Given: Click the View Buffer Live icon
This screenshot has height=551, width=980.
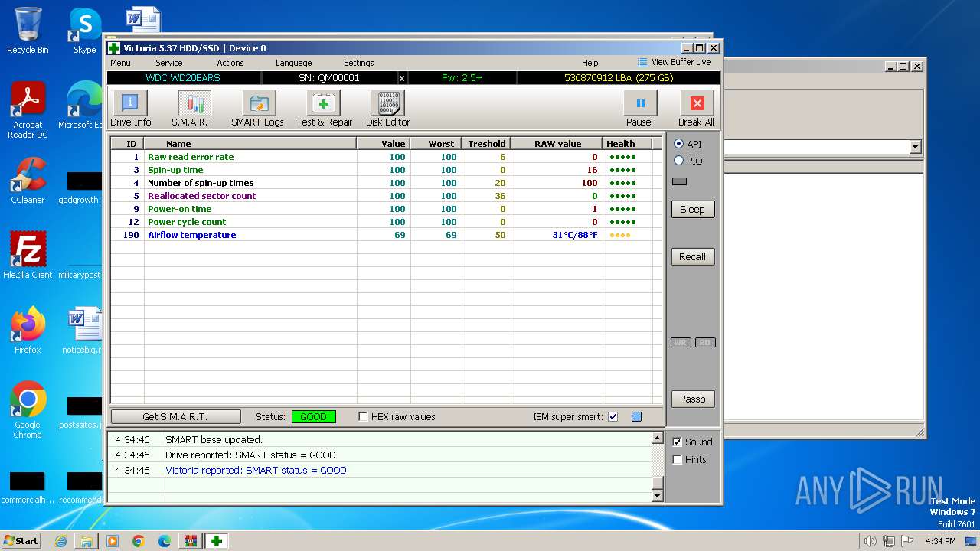Looking at the screenshot, I should pyautogui.click(x=642, y=63).
